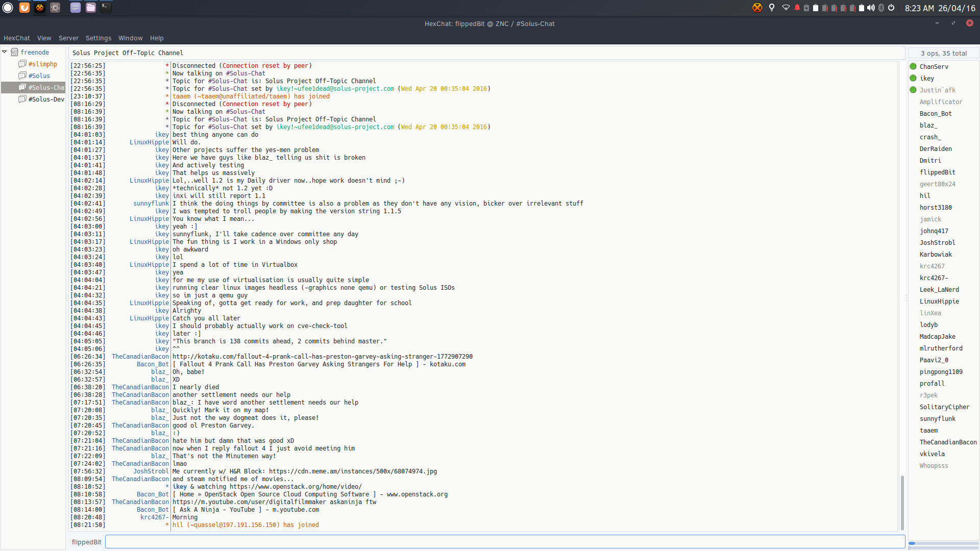Viewport: 980px width, 551px height.
Task: Select JoshStrobl in the user list
Action: point(938,242)
